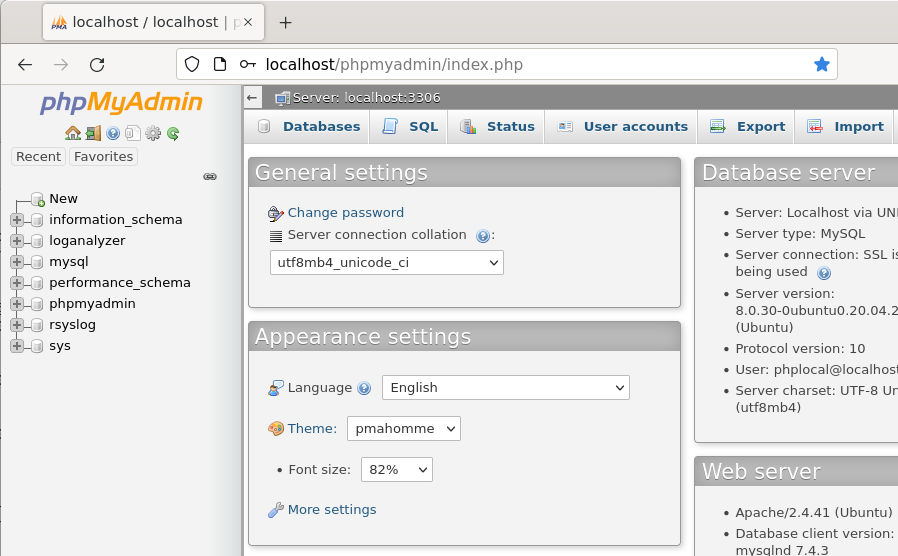Click the bookmark star in address bar
The height and width of the screenshot is (556, 898).
(x=822, y=64)
